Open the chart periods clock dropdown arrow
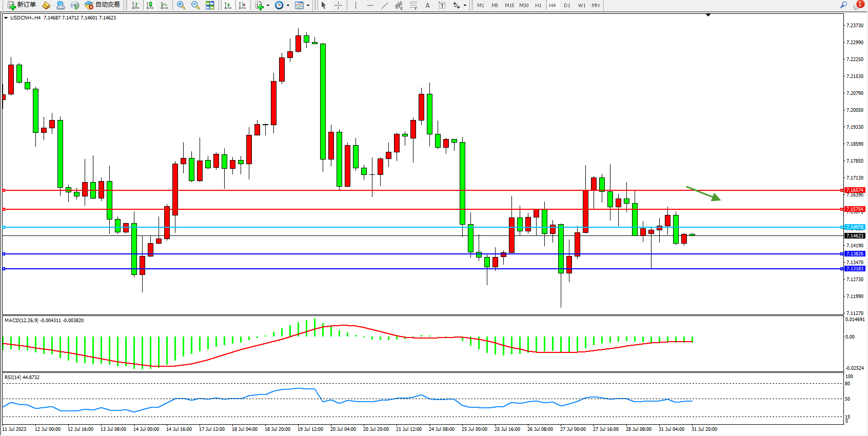The width and height of the screenshot is (868, 436). (288, 5)
